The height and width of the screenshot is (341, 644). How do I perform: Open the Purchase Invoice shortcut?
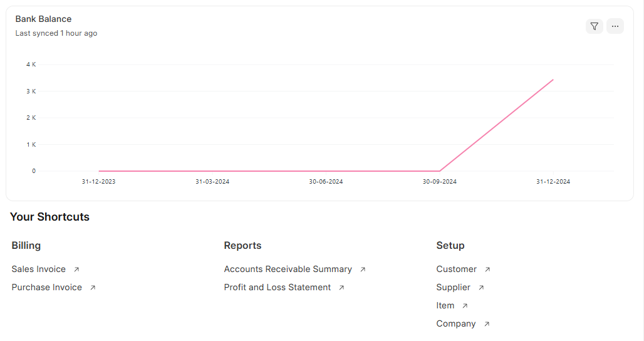pos(46,287)
